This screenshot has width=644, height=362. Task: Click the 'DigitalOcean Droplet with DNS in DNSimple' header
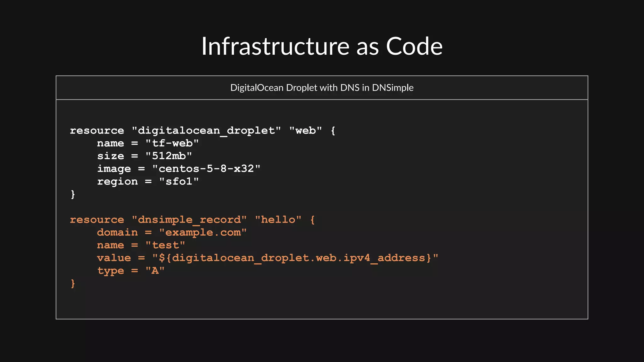[x=322, y=88]
